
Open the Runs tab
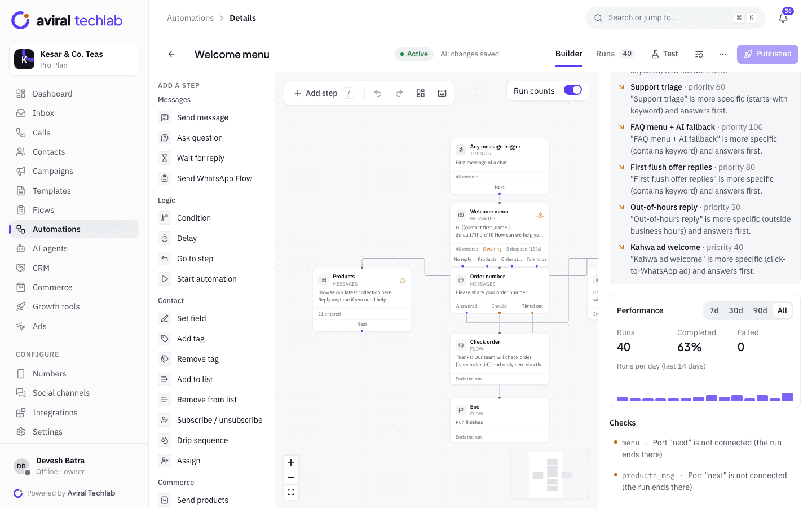(615, 54)
